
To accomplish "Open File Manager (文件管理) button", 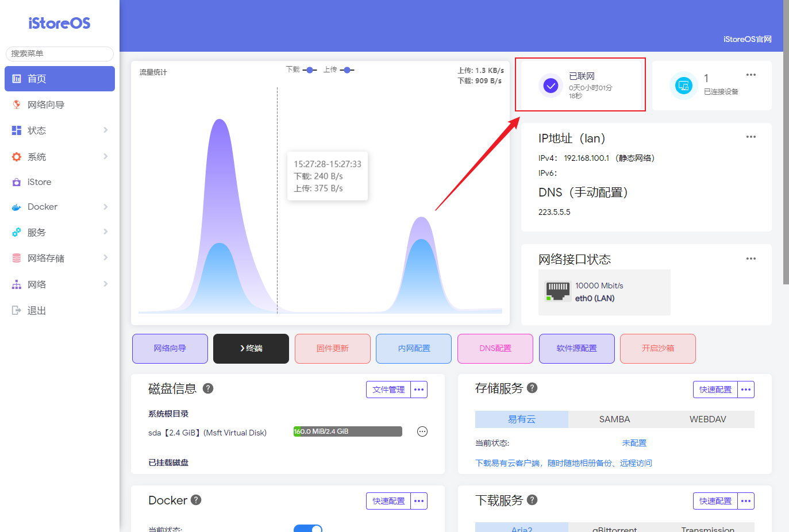I will point(388,390).
